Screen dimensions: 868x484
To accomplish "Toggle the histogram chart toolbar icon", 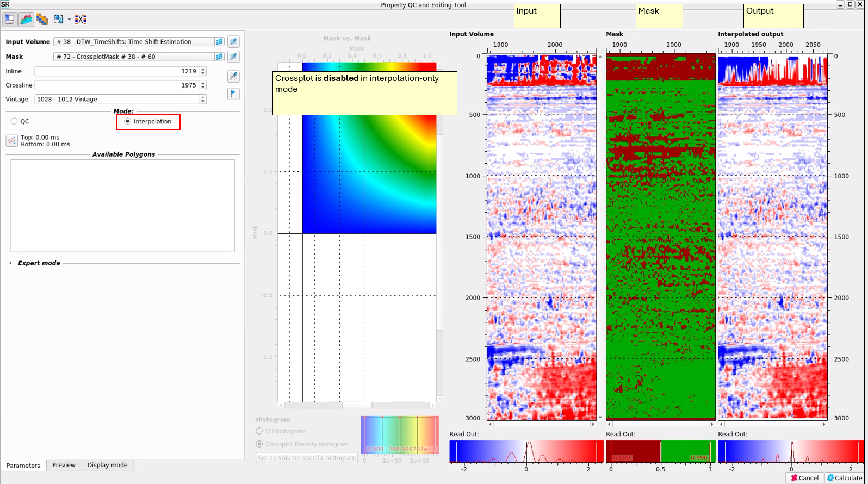I will 26,20.
